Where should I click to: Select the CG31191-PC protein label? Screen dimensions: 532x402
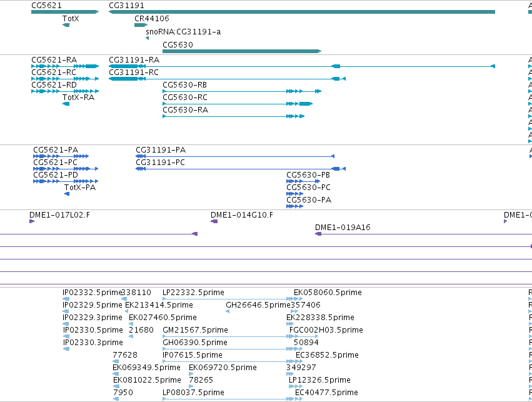pyautogui.click(x=160, y=163)
